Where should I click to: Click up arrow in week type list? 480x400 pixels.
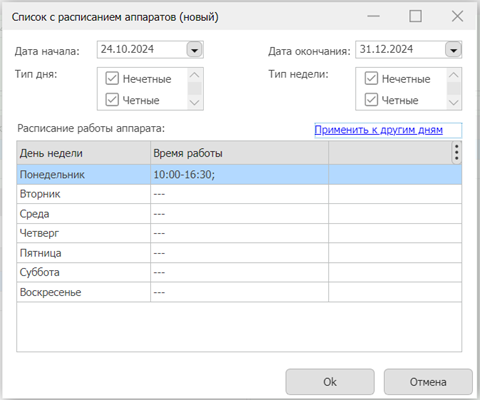[x=453, y=75]
